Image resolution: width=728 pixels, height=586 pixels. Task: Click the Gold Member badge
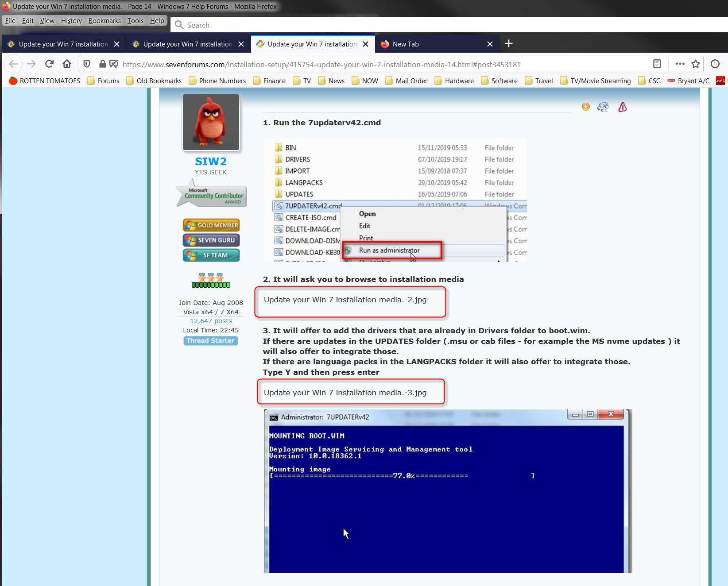211,225
